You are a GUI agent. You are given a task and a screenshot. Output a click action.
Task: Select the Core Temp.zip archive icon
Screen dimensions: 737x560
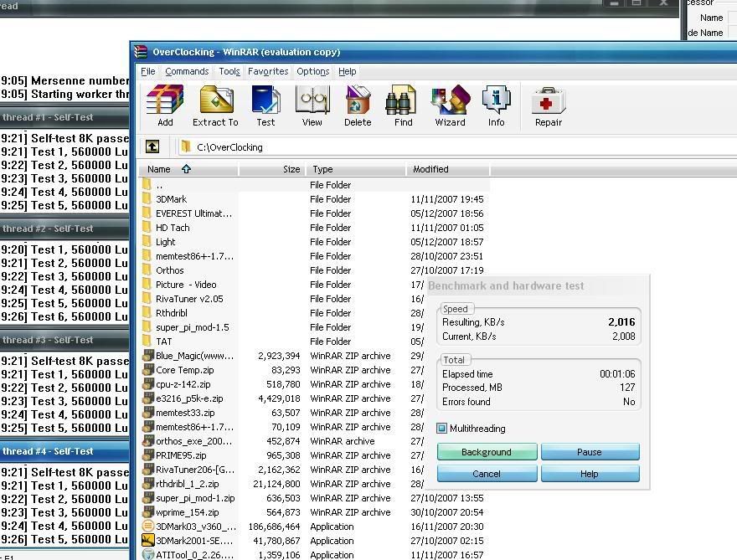coord(148,370)
